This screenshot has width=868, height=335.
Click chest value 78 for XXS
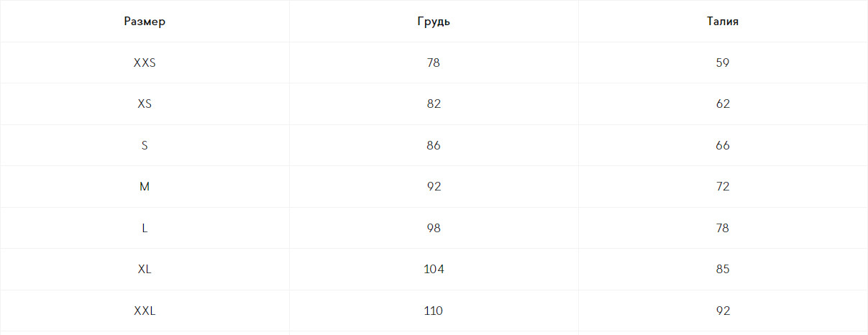[433, 63]
